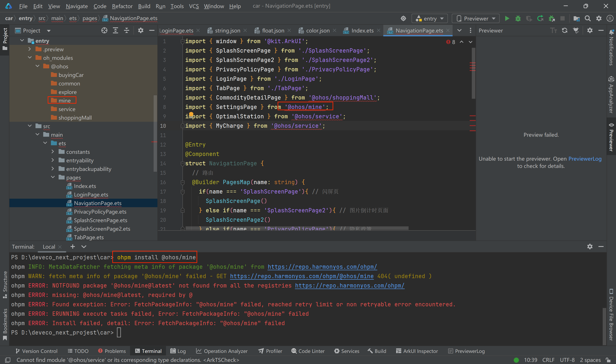This screenshot has height=364, width=616.
Task: Open TabPage.ets in project tree
Action: coord(89,237)
